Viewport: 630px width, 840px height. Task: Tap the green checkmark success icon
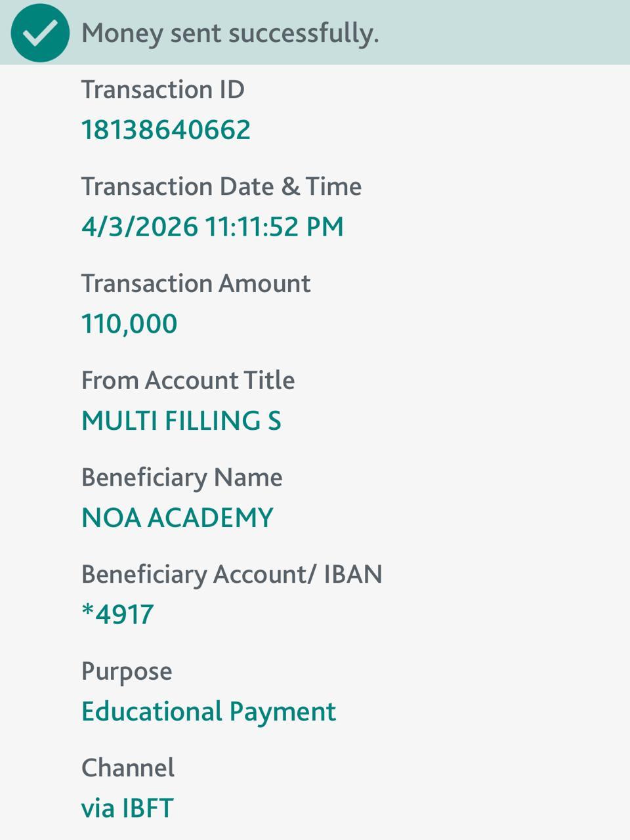pyautogui.click(x=40, y=33)
